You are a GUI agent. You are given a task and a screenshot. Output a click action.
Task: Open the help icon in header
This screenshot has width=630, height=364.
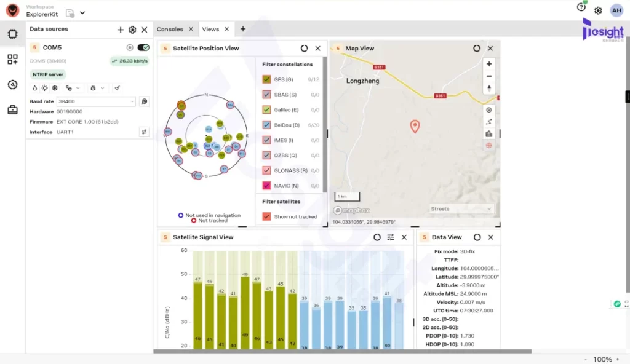coord(581,8)
